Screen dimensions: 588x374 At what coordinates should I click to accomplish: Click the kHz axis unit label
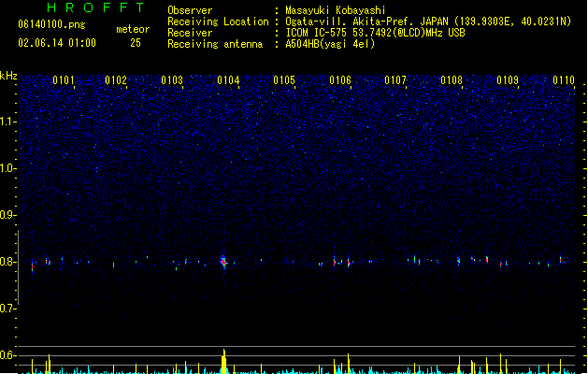(8, 76)
